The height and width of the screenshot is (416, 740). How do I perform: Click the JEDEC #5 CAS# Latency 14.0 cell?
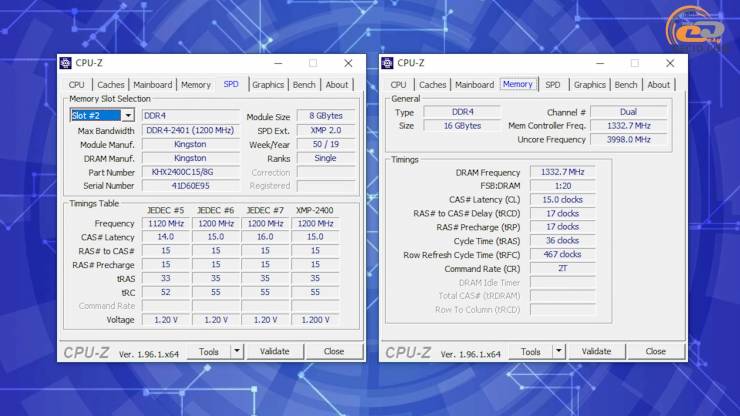(166, 237)
